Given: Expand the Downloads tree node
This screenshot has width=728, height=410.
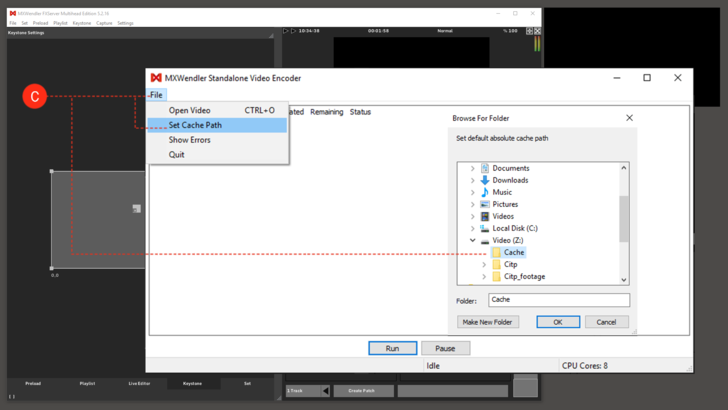Looking at the screenshot, I should click(473, 180).
